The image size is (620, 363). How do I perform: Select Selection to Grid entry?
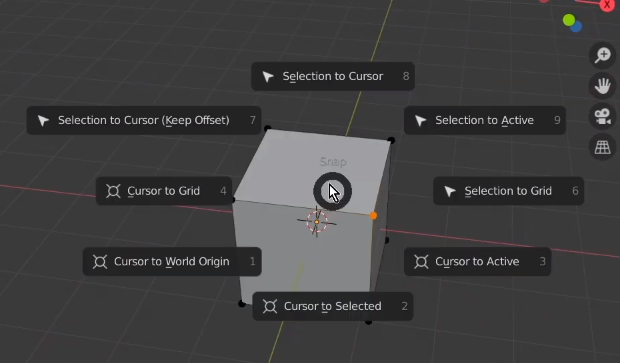[508, 191]
